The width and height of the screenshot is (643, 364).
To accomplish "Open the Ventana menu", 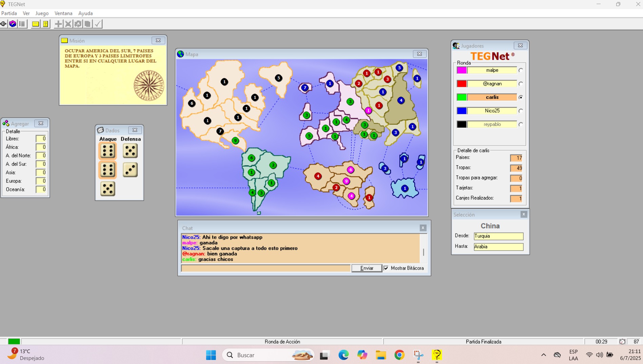I will (63, 13).
